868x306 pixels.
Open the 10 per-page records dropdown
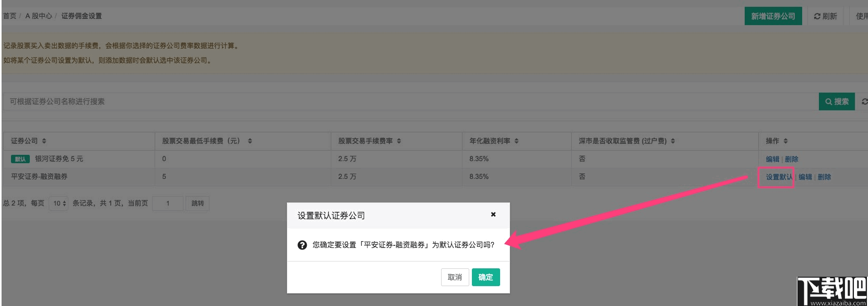pyautogui.click(x=59, y=203)
